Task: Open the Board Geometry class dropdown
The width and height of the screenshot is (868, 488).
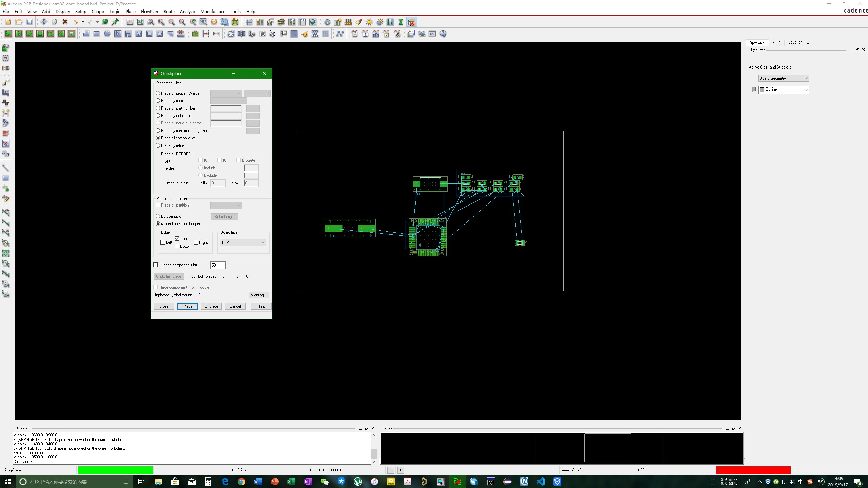Action: pos(784,78)
